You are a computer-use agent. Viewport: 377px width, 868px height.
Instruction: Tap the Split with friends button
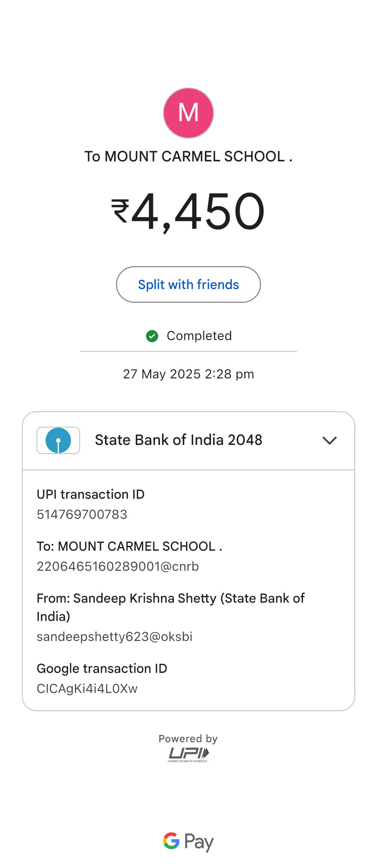pyautogui.click(x=188, y=284)
